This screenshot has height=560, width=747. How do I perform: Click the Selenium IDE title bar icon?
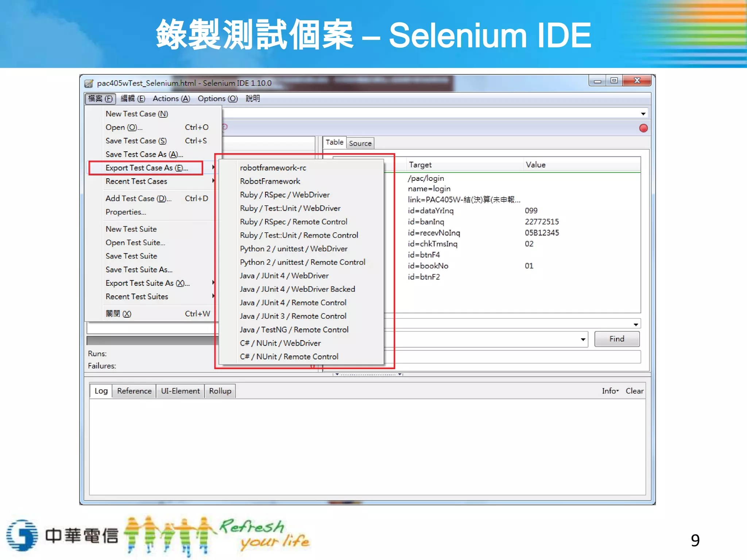coord(89,83)
